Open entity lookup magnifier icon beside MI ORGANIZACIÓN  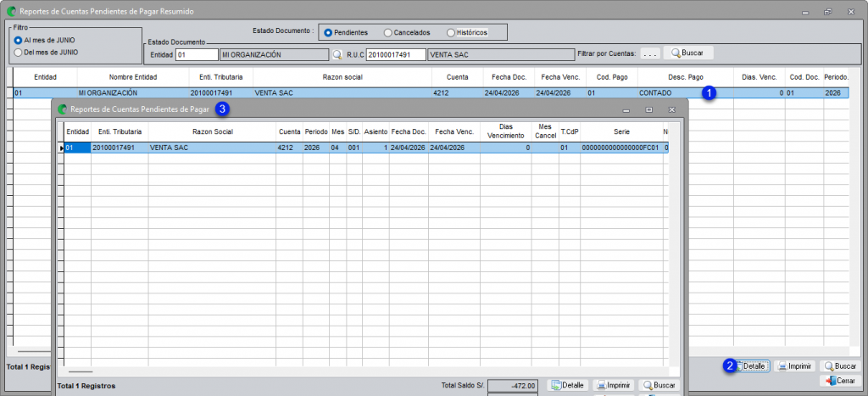337,55
